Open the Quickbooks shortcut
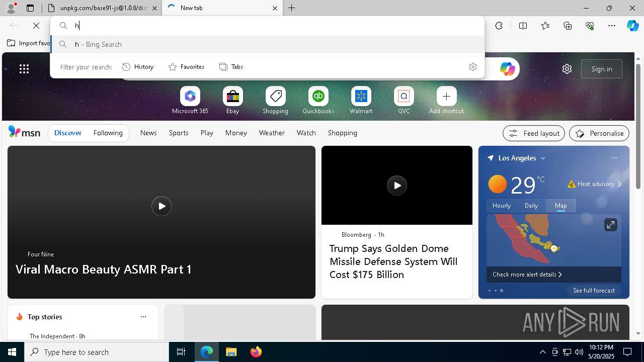 pyautogui.click(x=318, y=101)
